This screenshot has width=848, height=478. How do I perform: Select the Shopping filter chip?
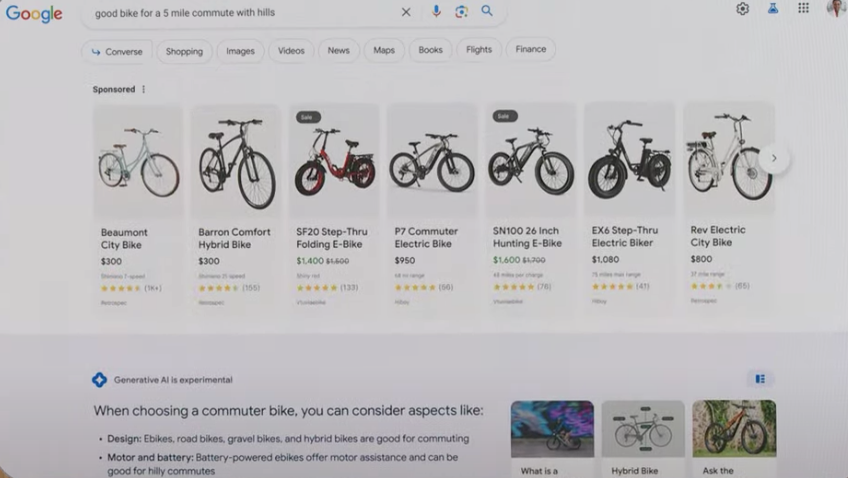pyautogui.click(x=184, y=51)
